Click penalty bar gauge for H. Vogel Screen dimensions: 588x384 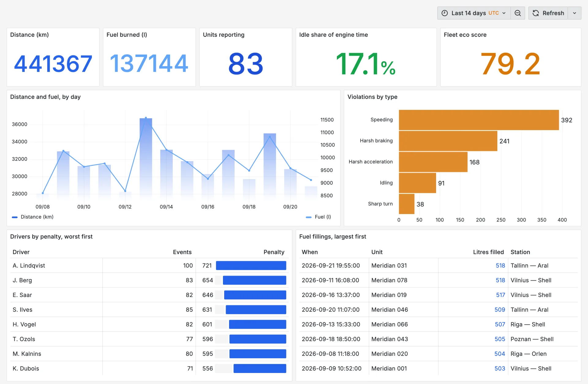pyautogui.click(x=251, y=324)
